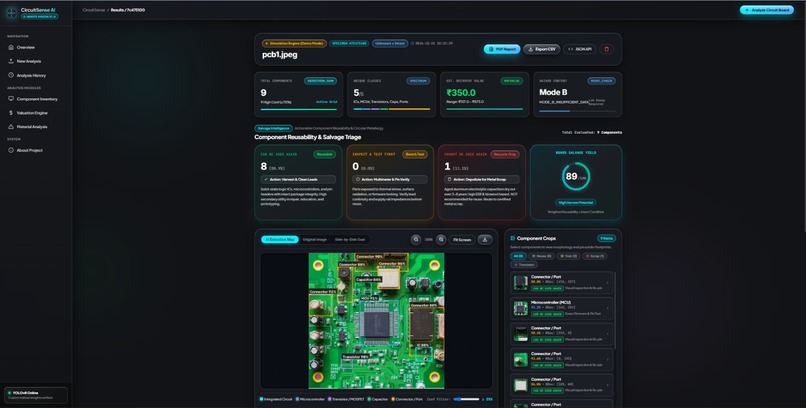The image size is (806, 408).
Task: Click the Recycle Only badge
Action: click(x=505, y=154)
